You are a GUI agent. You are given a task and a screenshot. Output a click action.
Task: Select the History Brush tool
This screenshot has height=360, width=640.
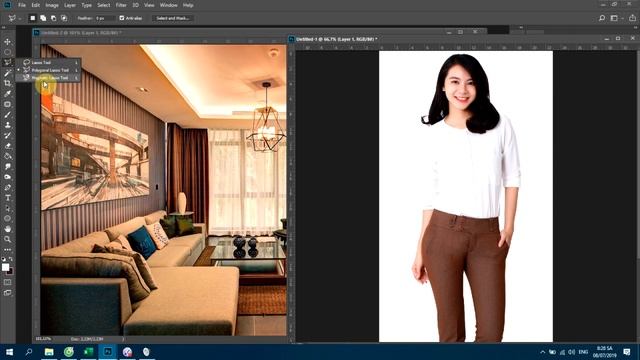(7, 136)
